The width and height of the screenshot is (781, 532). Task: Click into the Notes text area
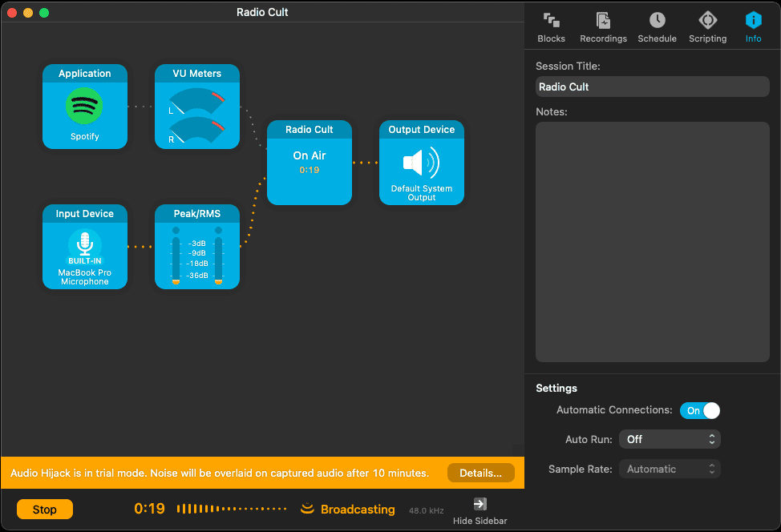[653, 242]
